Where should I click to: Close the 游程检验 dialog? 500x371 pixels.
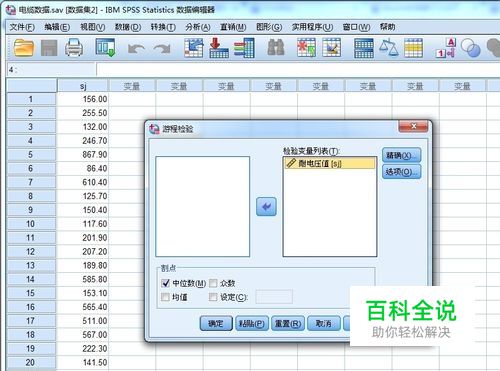tap(413, 126)
